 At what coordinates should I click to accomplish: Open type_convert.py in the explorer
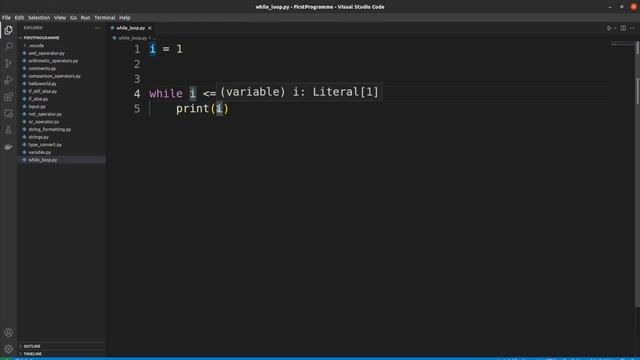45,144
